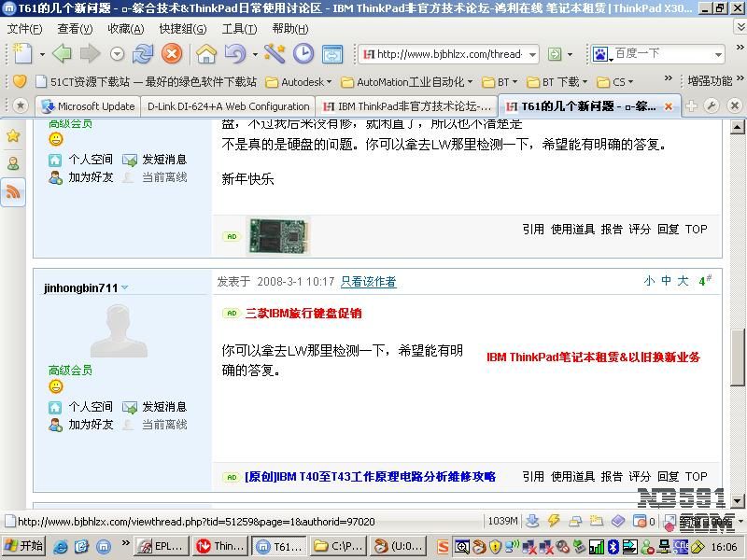Click the favorites star sidebar icon
Viewport: 747px width, 560px height.
click(x=13, y=136)
